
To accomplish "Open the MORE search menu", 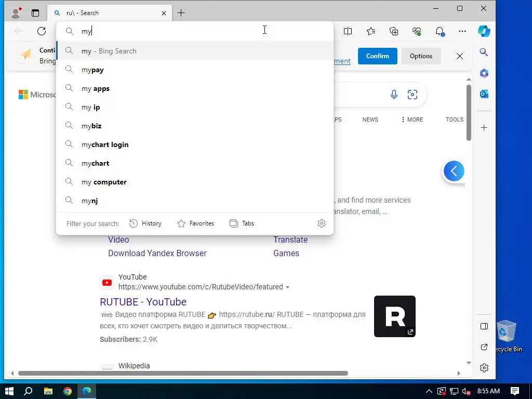I will [x=412, y=119].
